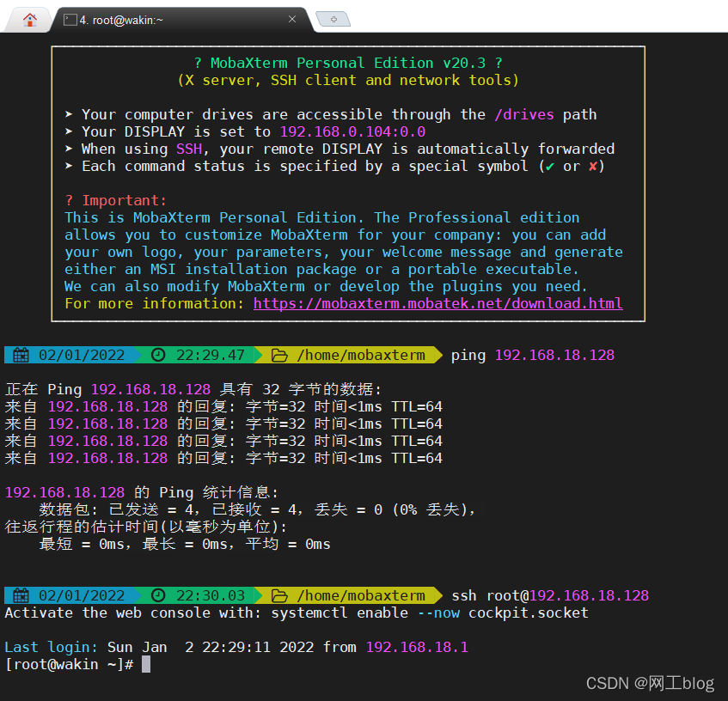Click the terminal cursor block after the prompt
Screen dimensions: 728x701
pyautogui.click(x=146, y=664)
